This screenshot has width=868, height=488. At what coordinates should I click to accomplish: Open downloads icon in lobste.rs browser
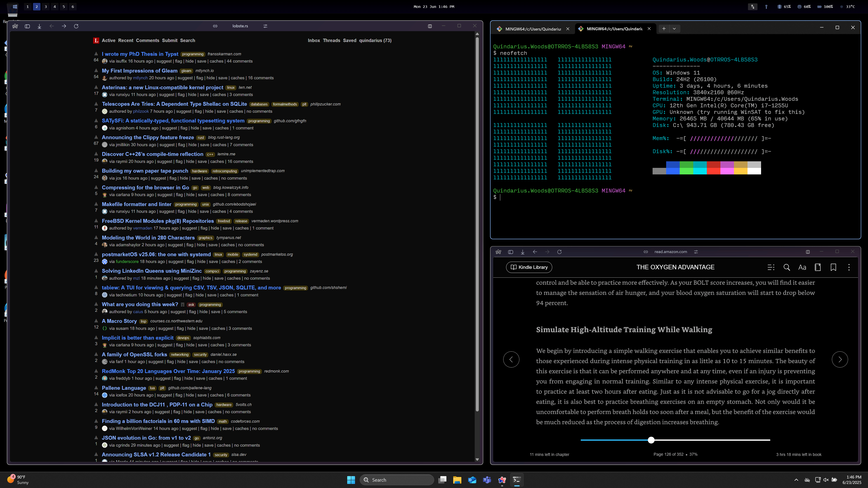(39, 26)
